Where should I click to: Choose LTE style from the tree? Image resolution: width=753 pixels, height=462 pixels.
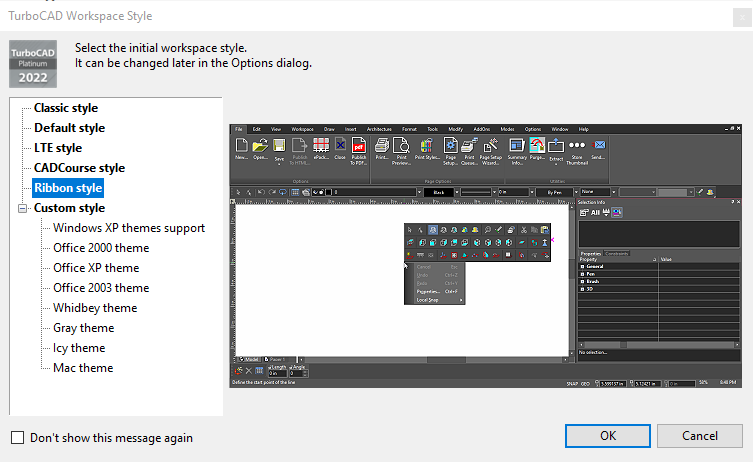[58, 148]
